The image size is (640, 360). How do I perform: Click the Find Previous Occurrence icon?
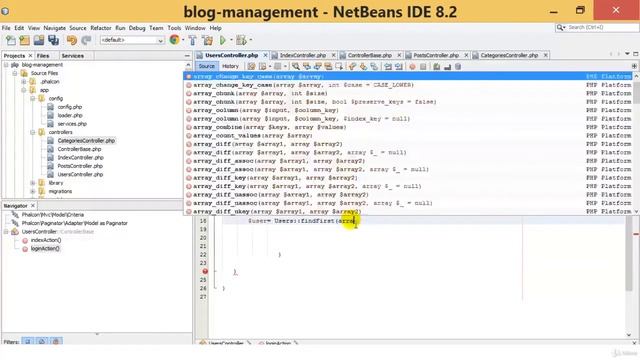307,66
